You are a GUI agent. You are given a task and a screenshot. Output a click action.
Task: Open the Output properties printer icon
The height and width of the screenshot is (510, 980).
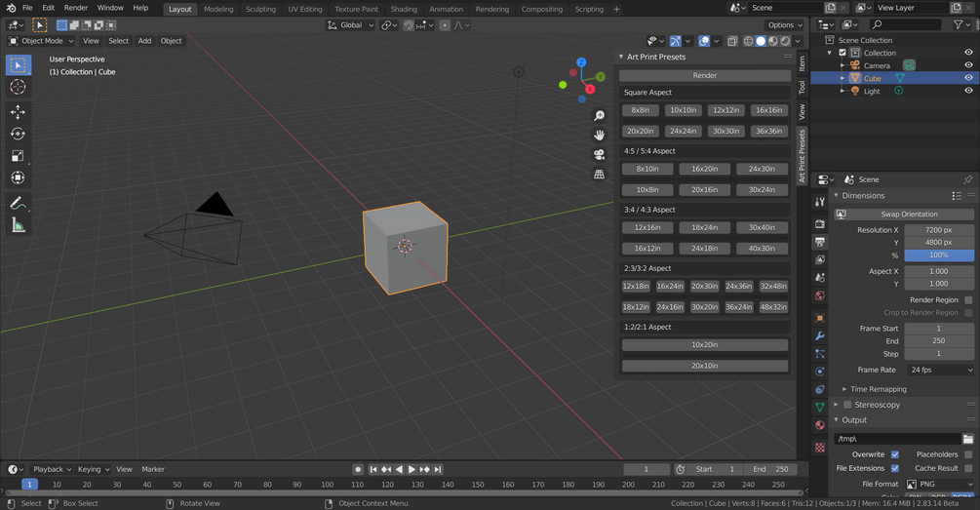click(820, 241)
